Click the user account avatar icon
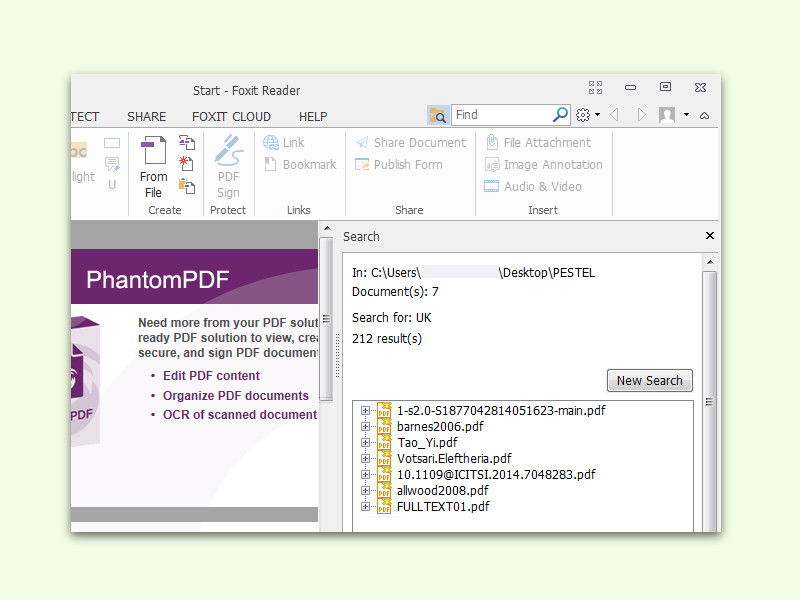This screenshot has height=600, width=800. pyautogui.click(x=667, y=115)
